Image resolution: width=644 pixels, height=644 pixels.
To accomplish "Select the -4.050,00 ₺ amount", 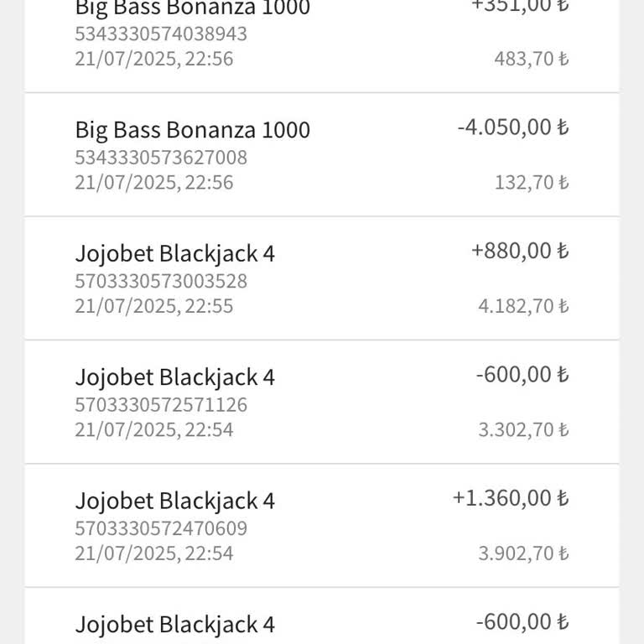I will (x=512, y=127).
